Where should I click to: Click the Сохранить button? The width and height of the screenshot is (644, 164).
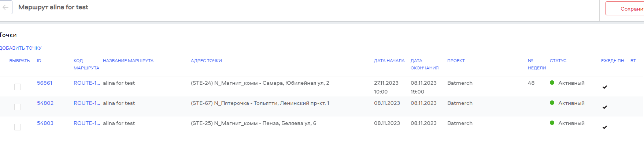[625, 9]
